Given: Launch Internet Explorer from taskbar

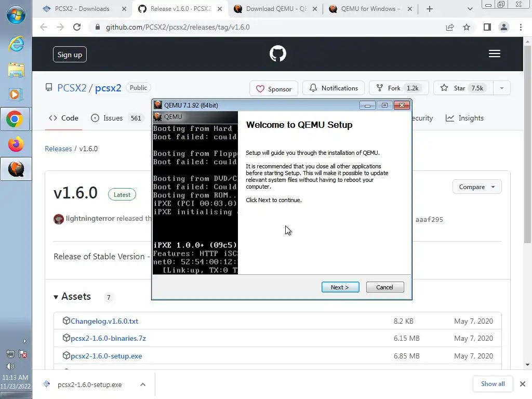Looking at the screenshot, I should 16,44.
